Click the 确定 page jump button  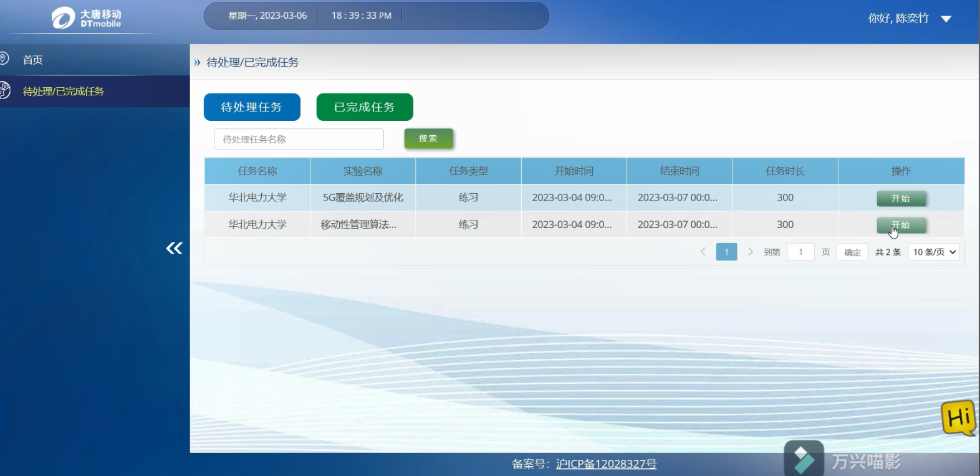tap(852, 252)
